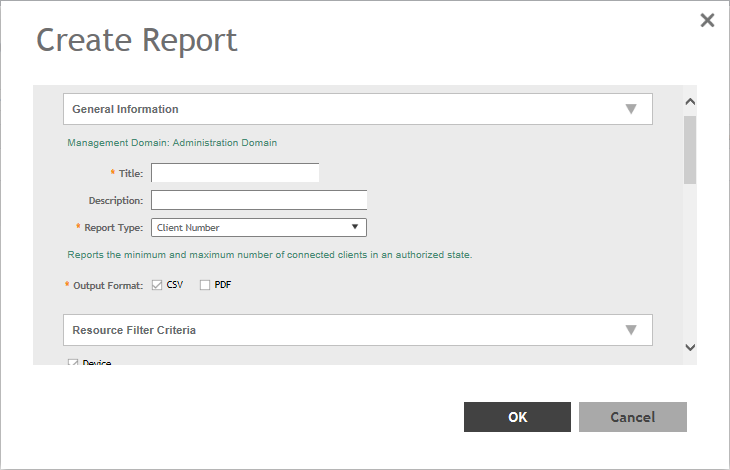Click the Title text field
The height and width of the screenshot is (470, 730).
235,173
